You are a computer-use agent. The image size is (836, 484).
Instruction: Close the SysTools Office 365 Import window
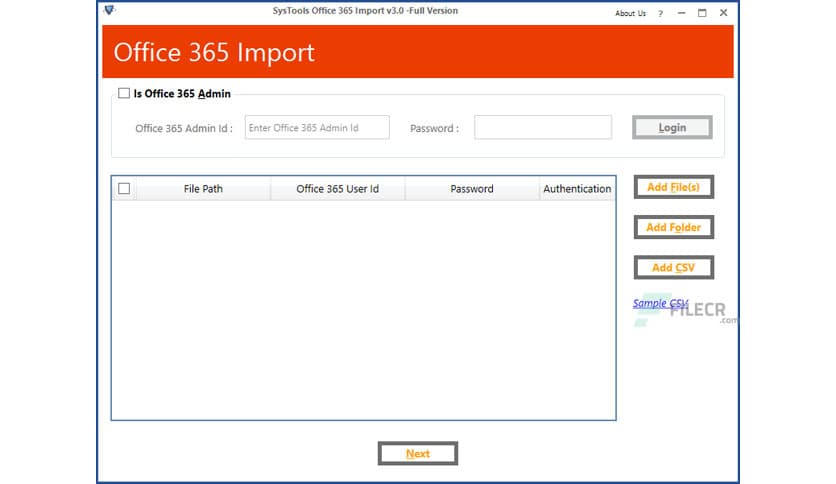click(x=724, y=13)
